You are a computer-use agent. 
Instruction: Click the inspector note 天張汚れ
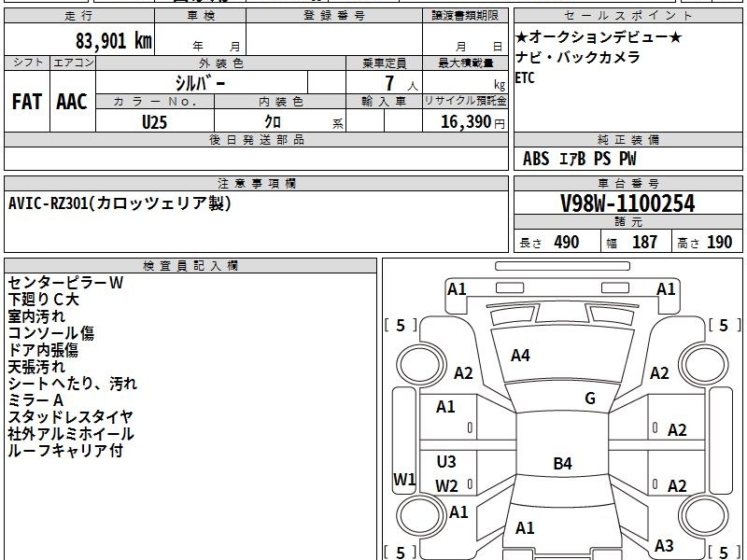(x=36, y=367)
